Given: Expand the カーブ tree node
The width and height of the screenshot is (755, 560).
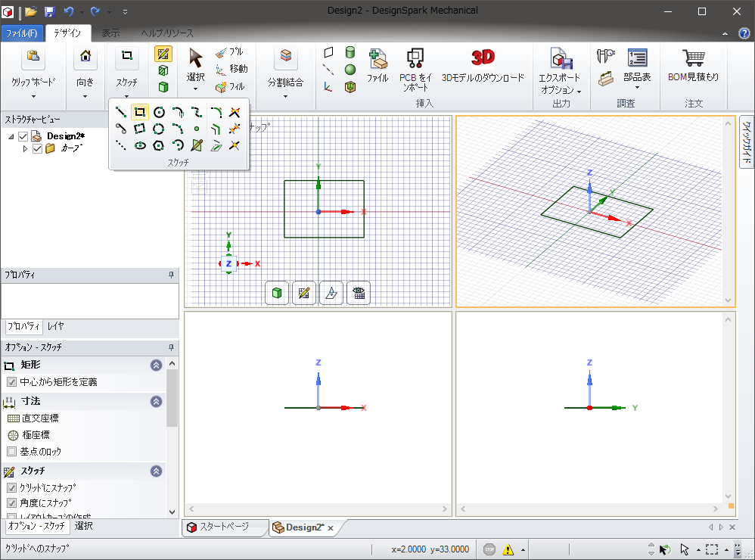Looking at the screenshot, I should [x=25, y=149].
